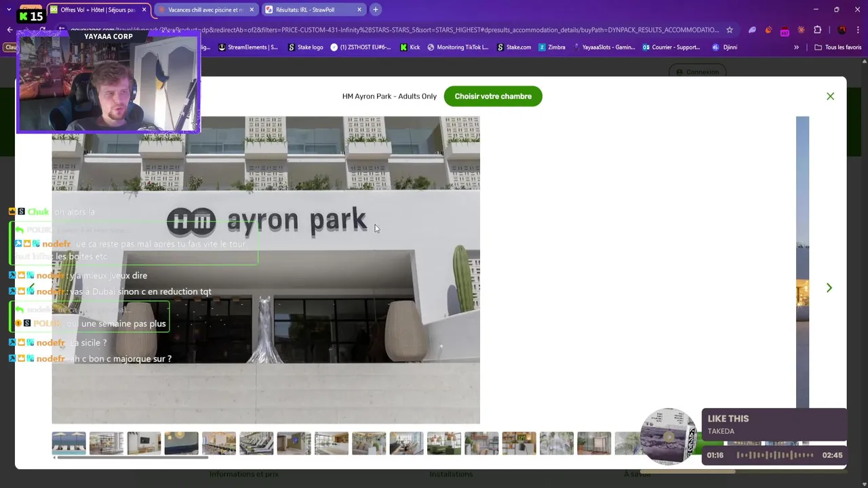Open the browser three-dot menu
Image resolution: width=868 pixels, height=488 pixels.
(859, 30)
